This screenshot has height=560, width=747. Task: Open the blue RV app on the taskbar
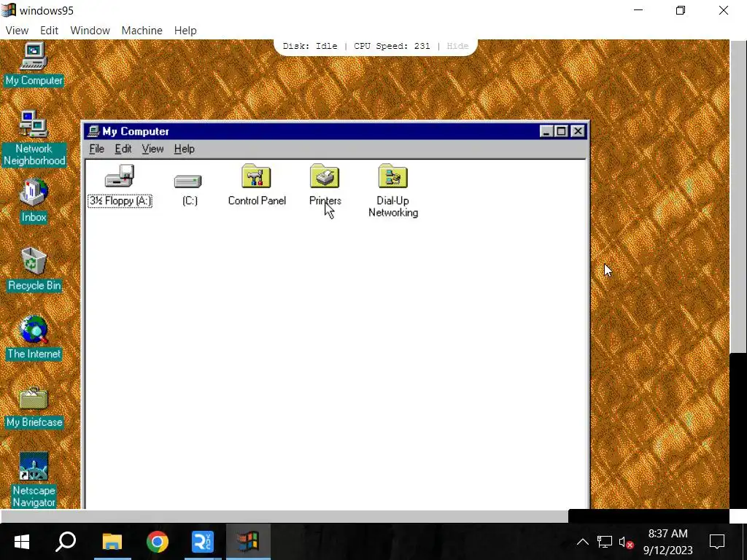click(203, 542)
